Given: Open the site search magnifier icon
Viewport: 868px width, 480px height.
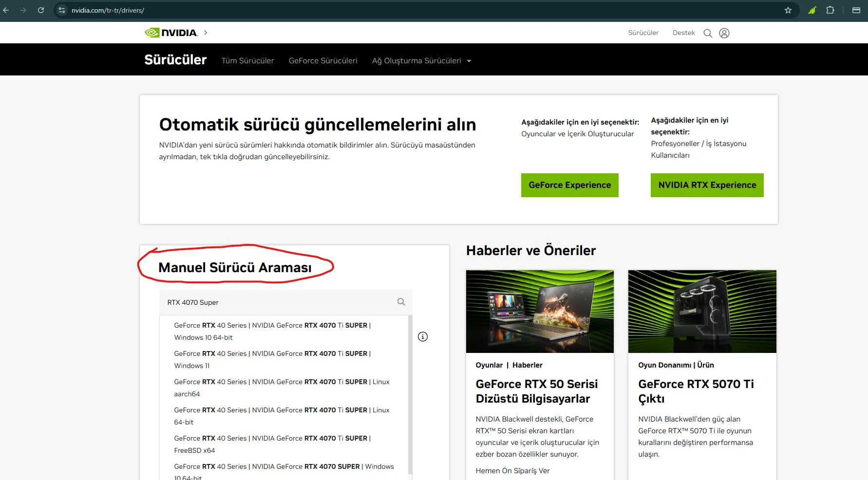Looking at the screenshot, I should click(708, 33).
